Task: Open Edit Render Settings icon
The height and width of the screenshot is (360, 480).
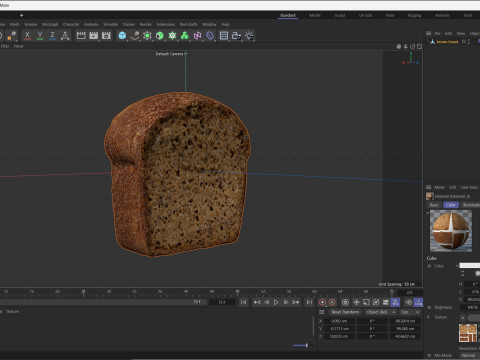Action: [x=106, y=35]
